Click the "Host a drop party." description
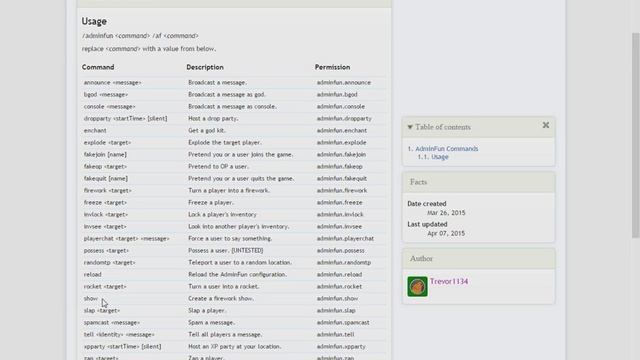 point(213,118)
